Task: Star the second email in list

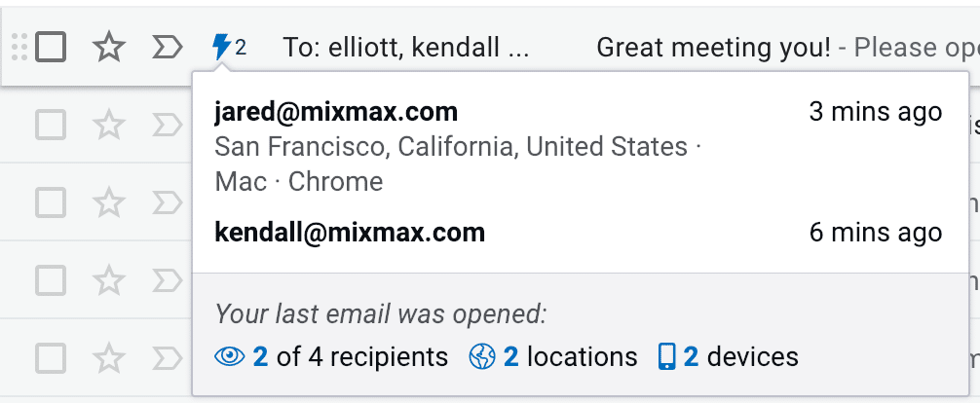Action: (x=109, y=124)
